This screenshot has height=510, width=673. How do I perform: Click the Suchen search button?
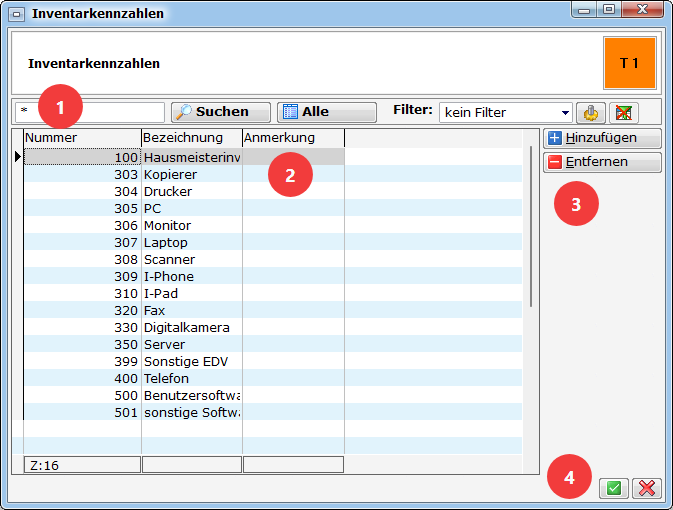(x=221, y=112)
